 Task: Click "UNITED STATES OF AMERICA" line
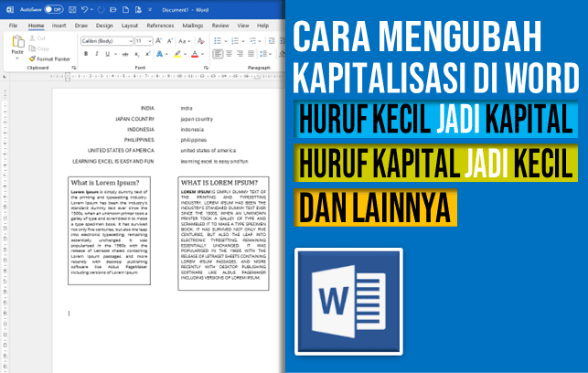(121, 150)
